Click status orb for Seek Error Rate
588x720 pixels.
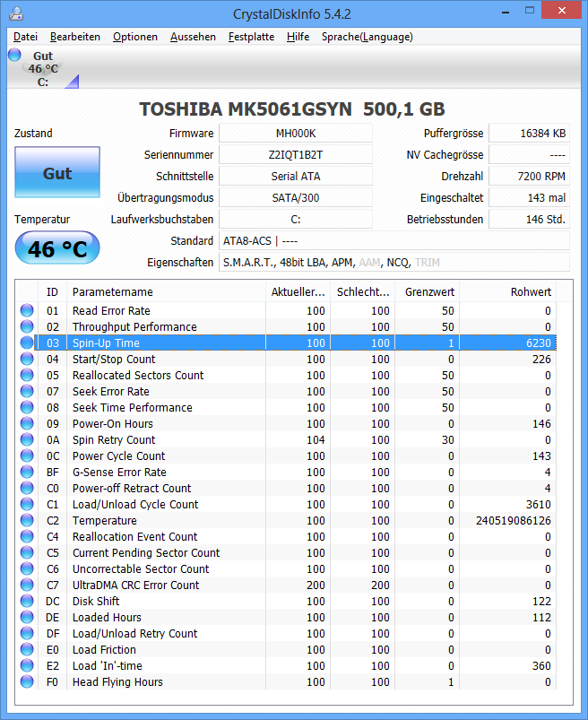27,391
